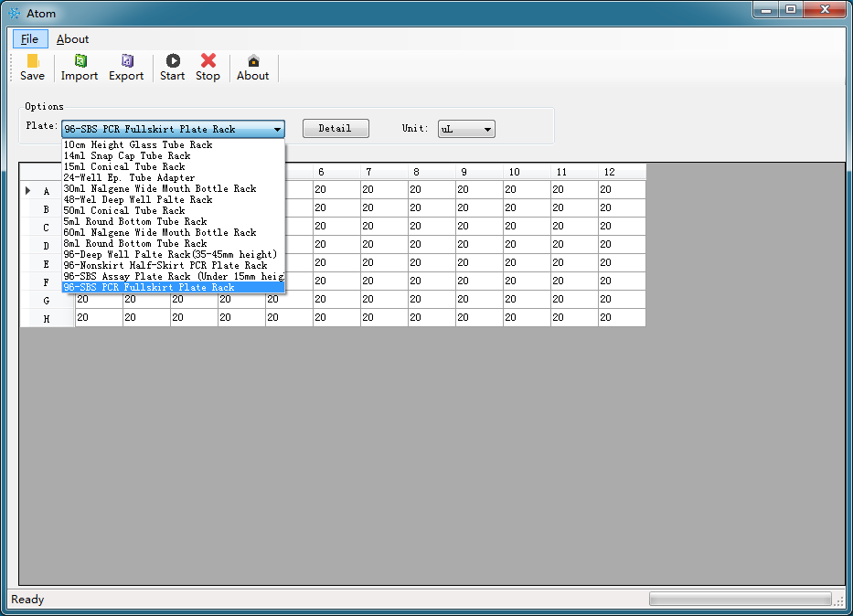Open the Unit uL dropdown
853x616 pixels.
pyautogui.click(x=466, y=129)
